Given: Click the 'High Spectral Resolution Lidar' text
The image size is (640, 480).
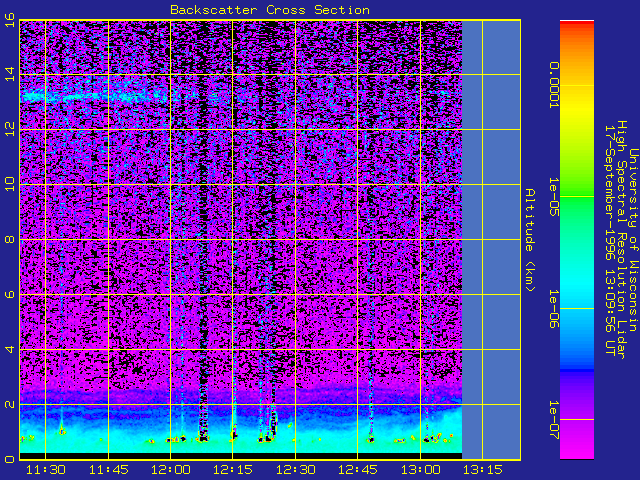Looking at the screenshot, I should coord(621,240).
